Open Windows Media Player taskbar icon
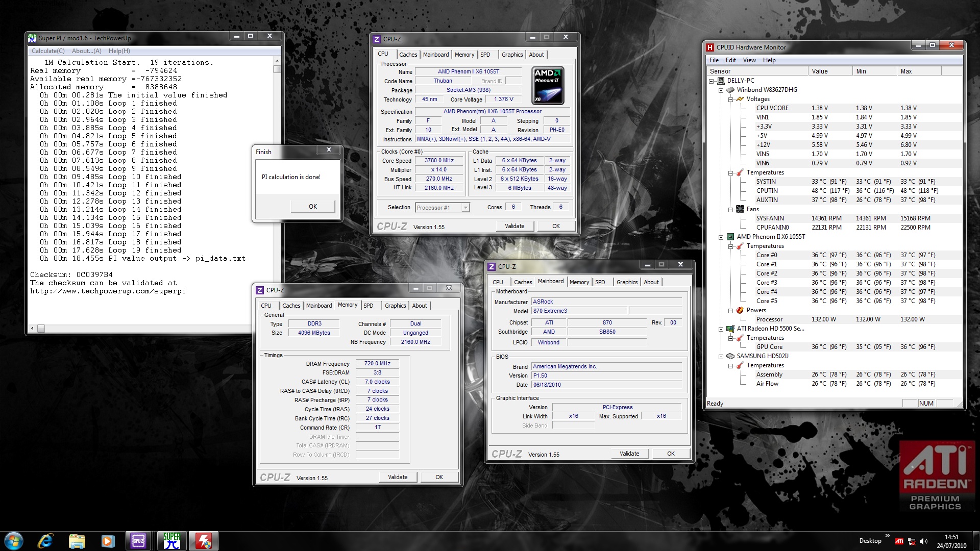This screenshot has height=551, width=980. [108, 541]
